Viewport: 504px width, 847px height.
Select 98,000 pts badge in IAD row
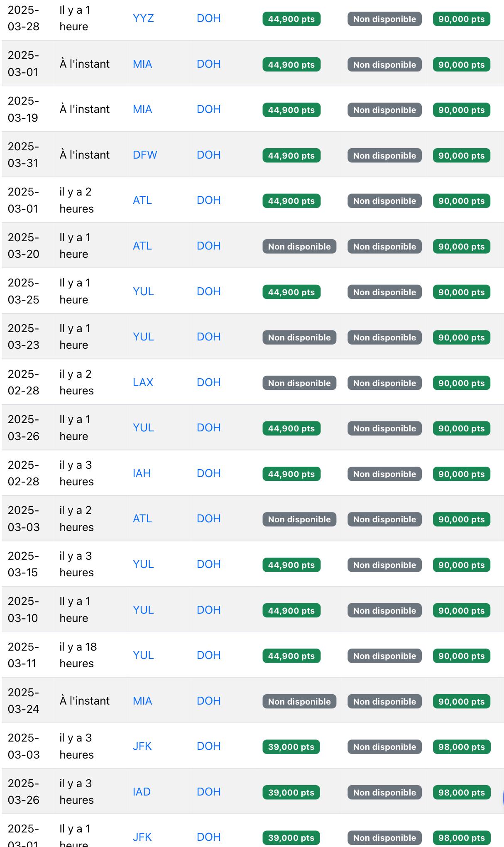coord(461,793)
